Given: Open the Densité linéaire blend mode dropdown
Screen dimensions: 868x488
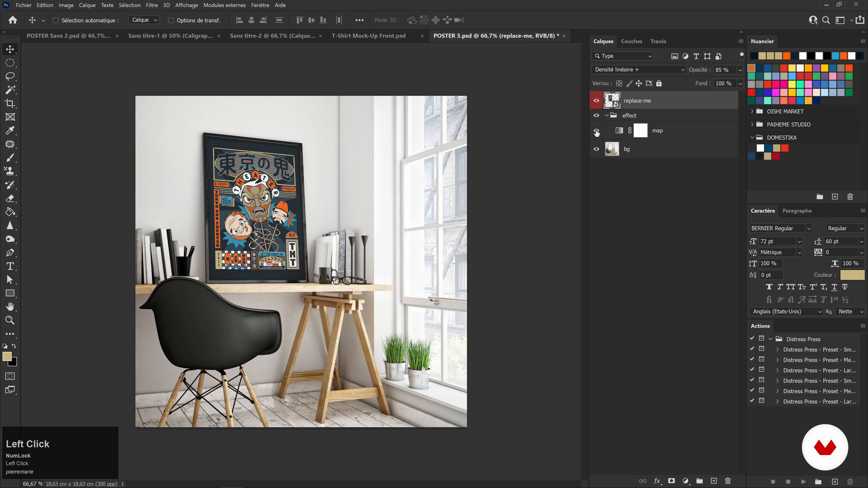Looking at the screenshot, I should point(639,70).
